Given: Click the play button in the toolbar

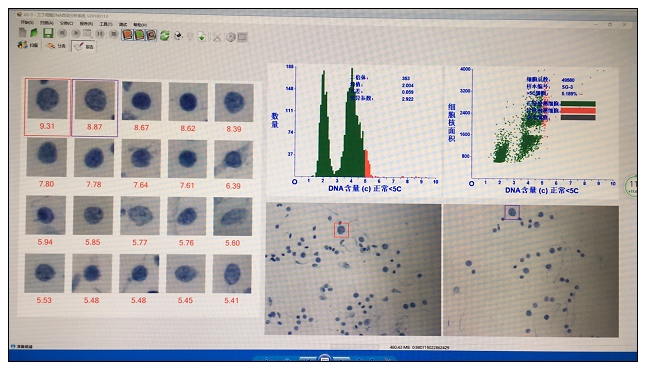Looking at the screenshot, I should coord(76,33).
